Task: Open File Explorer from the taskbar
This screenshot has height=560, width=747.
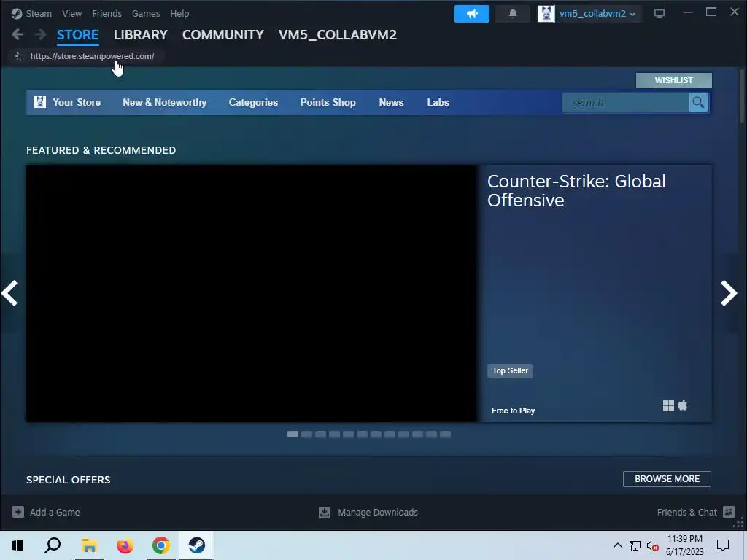Action: click(x=89, y=545)
